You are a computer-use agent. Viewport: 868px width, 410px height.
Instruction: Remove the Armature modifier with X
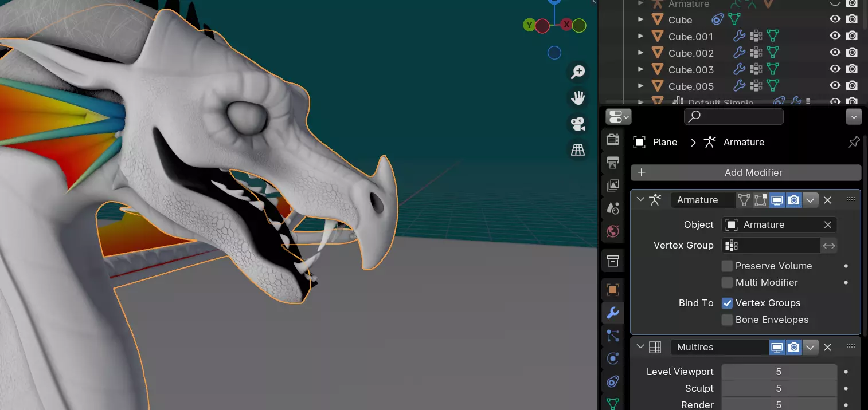(827, 200)
